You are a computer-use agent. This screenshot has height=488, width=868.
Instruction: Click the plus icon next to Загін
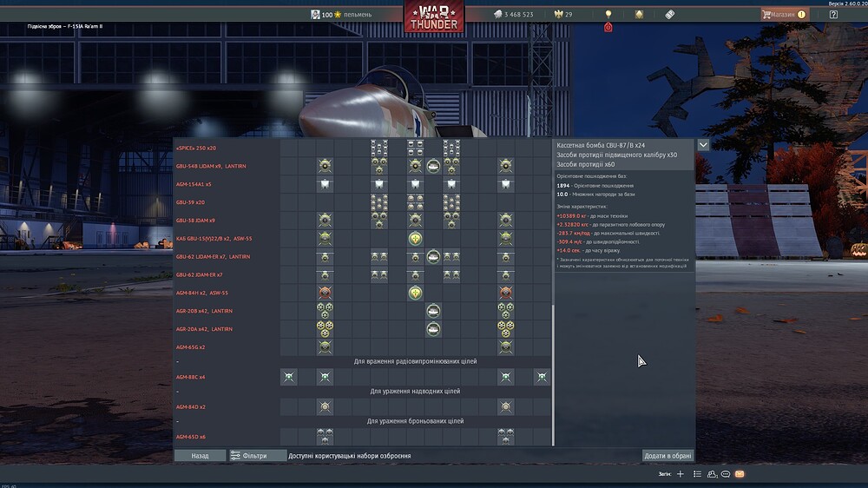pos(681,474)
